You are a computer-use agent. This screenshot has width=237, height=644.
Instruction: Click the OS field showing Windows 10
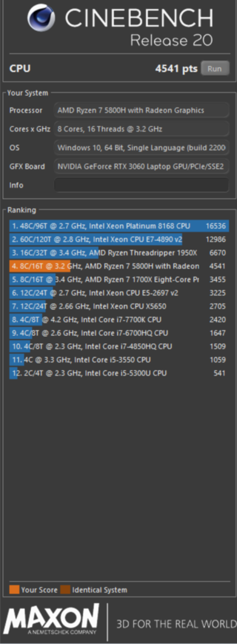pyautogui.click(x=141, y=148)
